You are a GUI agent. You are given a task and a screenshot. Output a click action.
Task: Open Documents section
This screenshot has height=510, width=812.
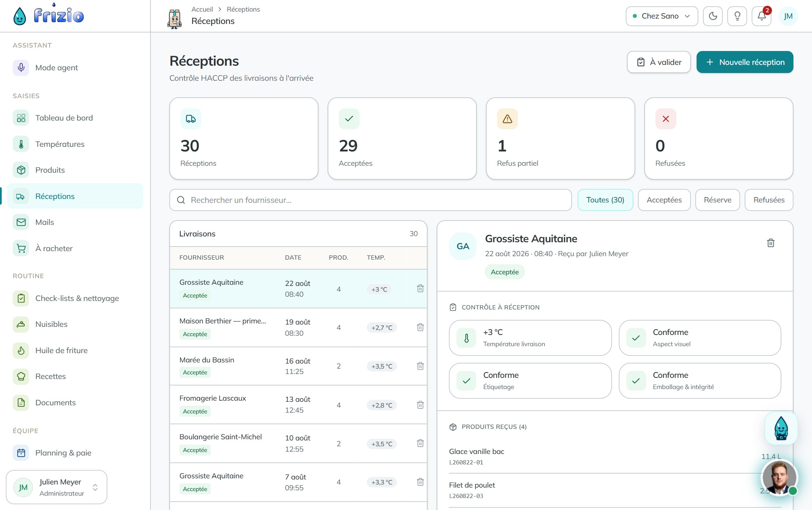(x=75, y=403)
